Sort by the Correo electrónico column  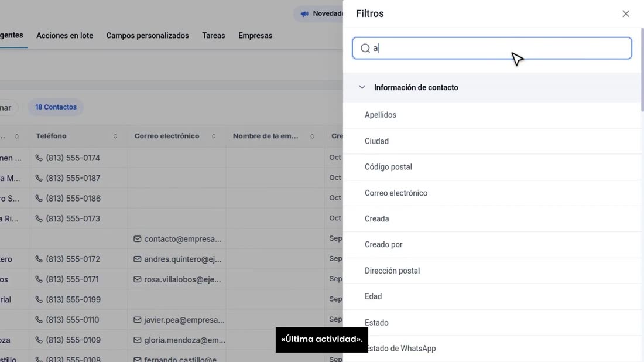click(x=214, y=136)
